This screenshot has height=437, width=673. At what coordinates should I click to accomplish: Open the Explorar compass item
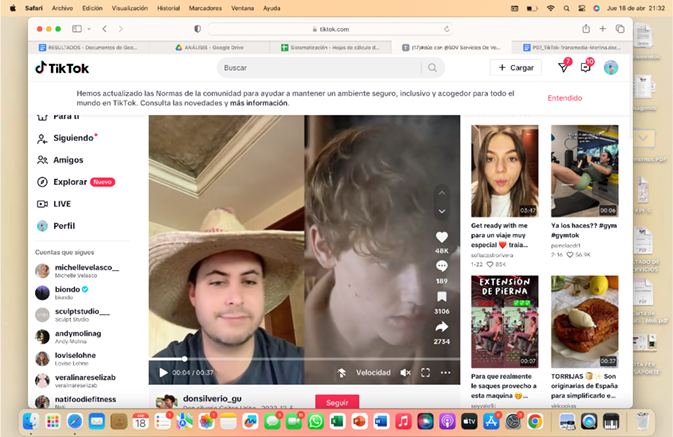coord(70,182)
